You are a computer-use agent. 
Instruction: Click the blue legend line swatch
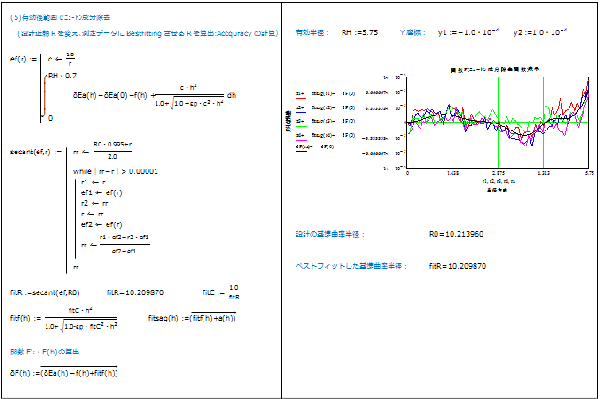coord(301,112)
